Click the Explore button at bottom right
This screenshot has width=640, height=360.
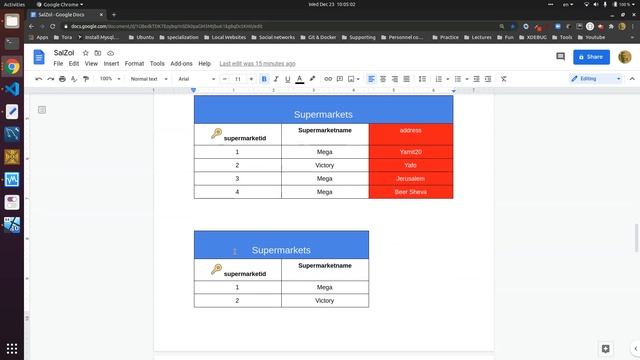pos(606,349)
